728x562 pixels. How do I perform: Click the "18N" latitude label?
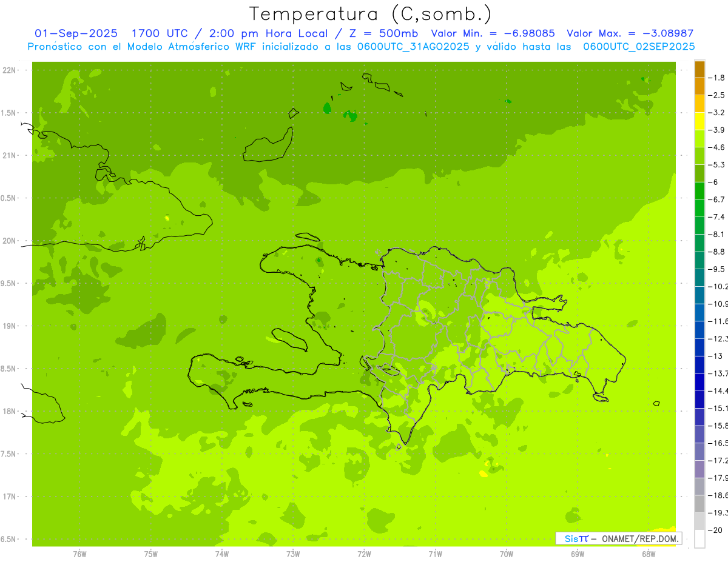(x=10, y=412)
